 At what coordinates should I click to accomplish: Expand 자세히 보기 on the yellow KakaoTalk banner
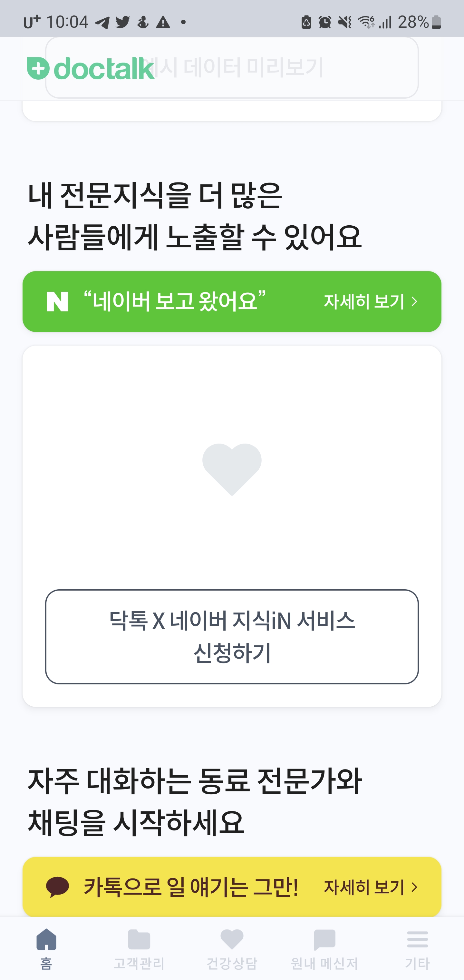click(364, 887)
